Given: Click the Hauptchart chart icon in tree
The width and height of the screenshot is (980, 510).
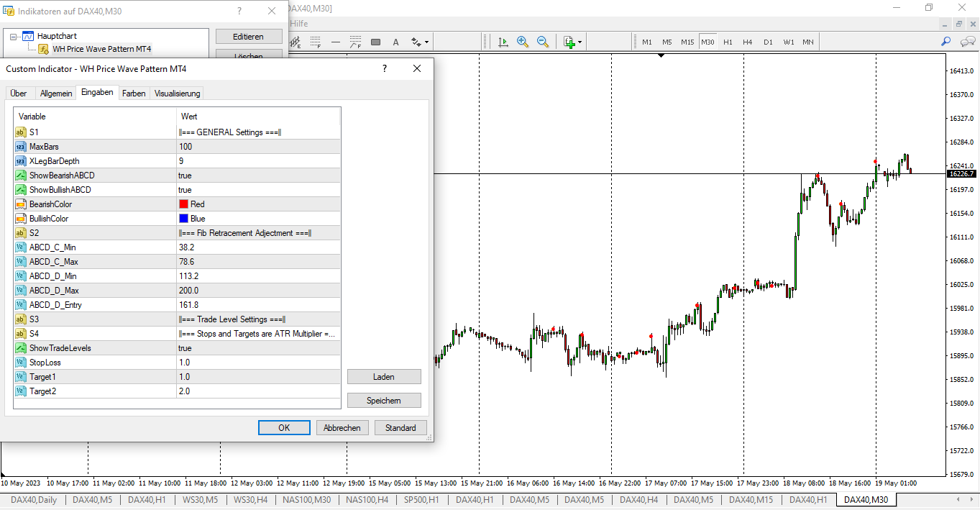Looking at the screenshot, I should [28, 36].
